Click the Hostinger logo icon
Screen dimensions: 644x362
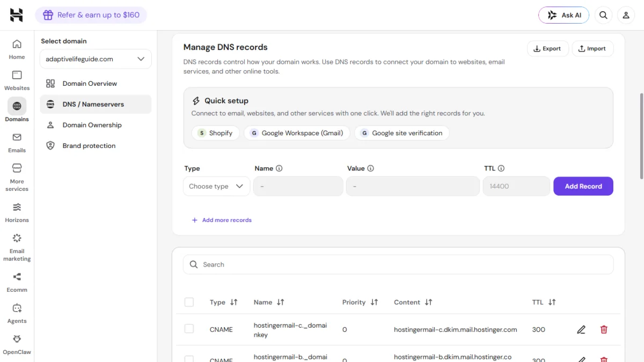pyautogui.click(x=17, y=15)
